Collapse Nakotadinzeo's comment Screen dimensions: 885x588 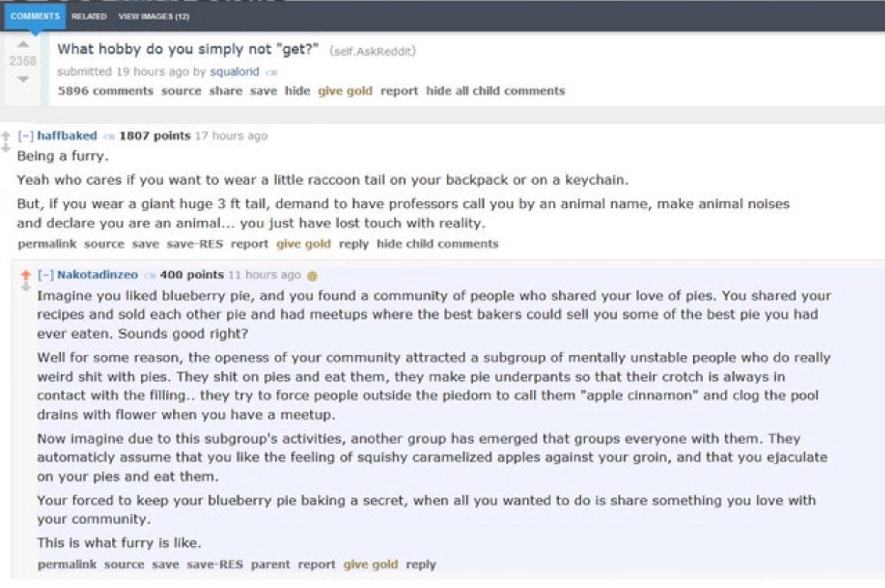point(45,275)
